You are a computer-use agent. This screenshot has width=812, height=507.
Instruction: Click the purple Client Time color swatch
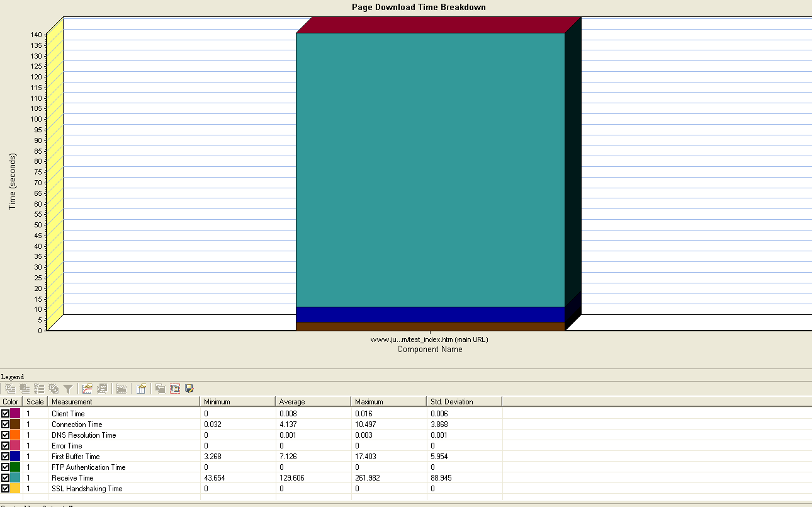click(15, 413)
